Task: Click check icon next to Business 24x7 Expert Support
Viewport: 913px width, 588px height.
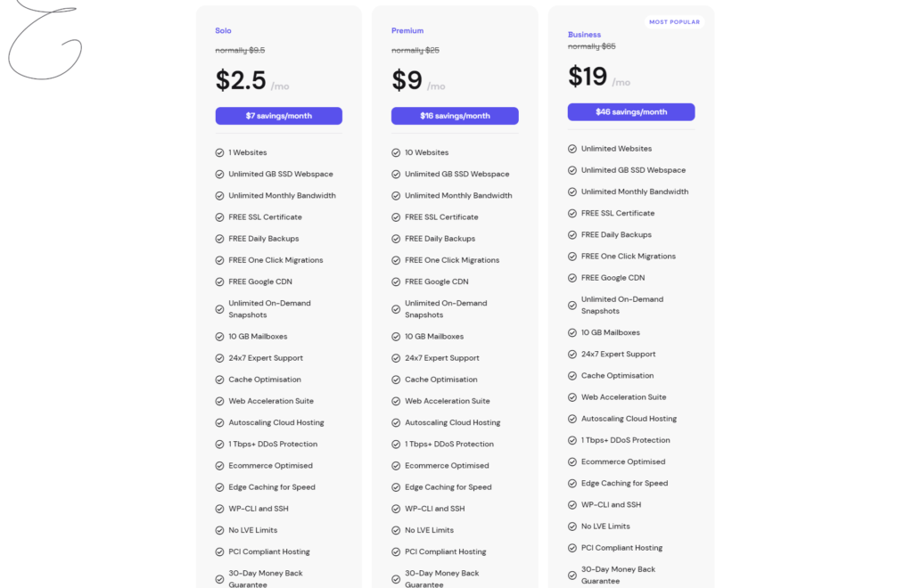Action: click(572, 355)
